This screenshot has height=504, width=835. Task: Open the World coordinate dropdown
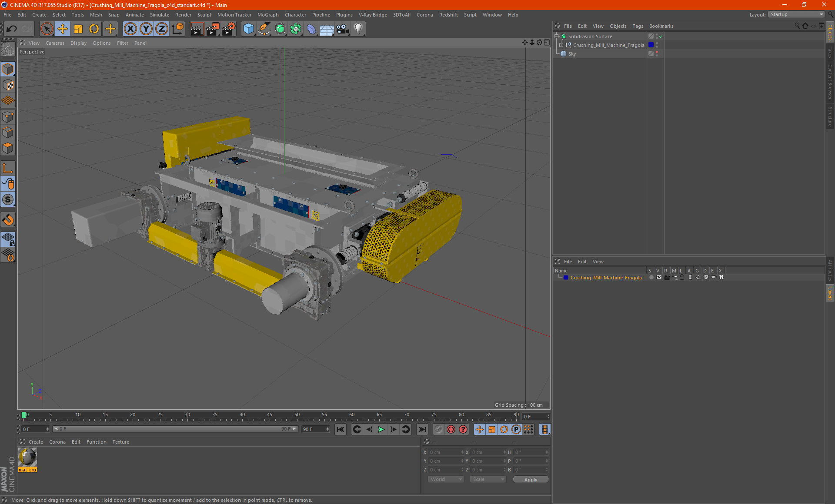[x=446, y=479]
